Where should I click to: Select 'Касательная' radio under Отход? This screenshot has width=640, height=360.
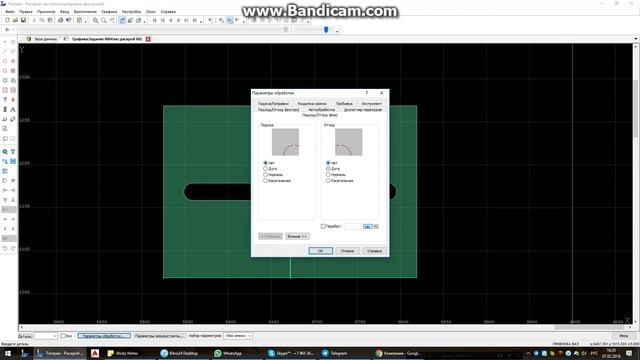coord(328,180)
